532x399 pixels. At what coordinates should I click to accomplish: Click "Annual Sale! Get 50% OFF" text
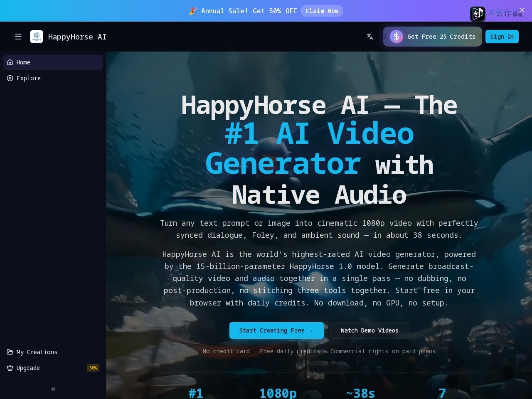(249, 11)
